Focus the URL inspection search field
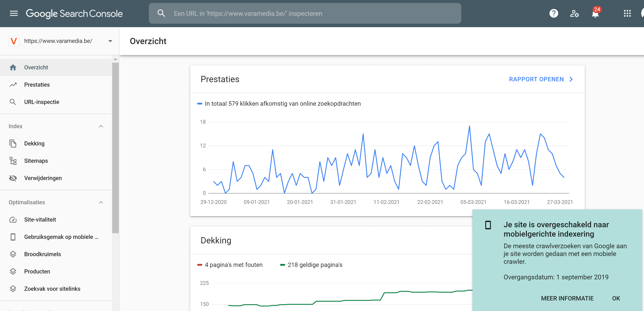Image resolution: width=644 pixels, height=311 pixels. [x=305, y=13]
